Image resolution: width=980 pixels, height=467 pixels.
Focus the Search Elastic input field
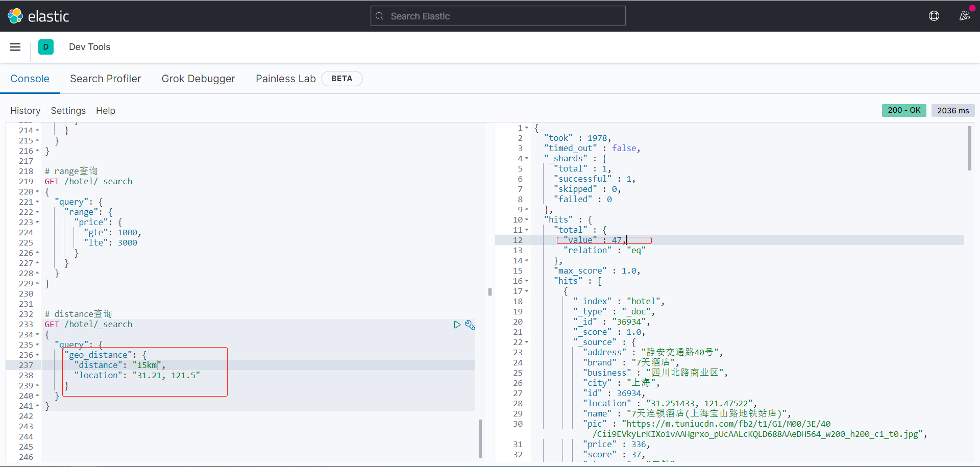(505, 16)
